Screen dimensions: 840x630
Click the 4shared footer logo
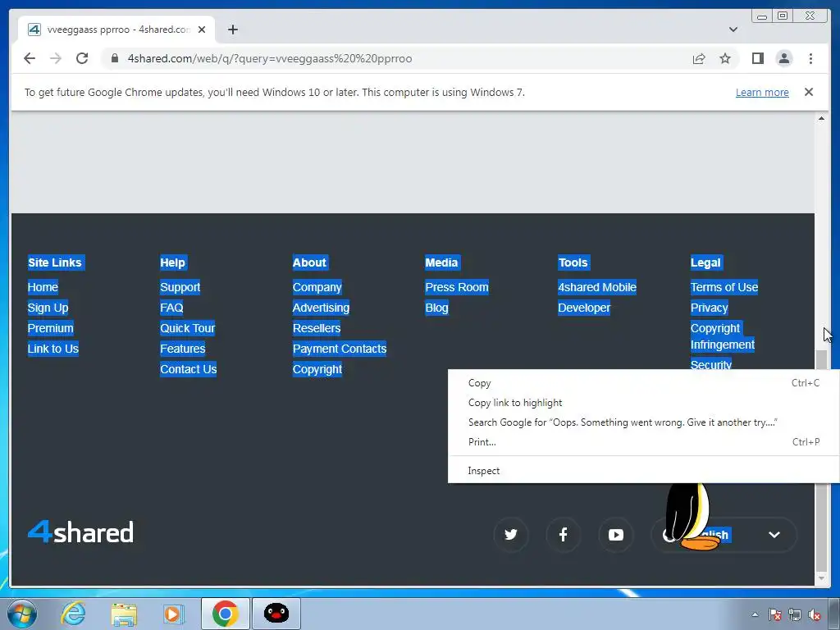(x=80, y=532)
